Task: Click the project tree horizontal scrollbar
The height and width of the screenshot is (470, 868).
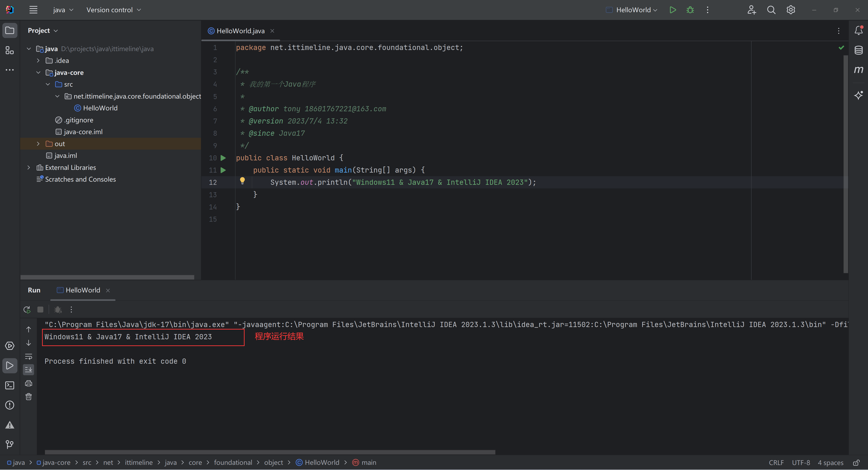Action: 107,277
